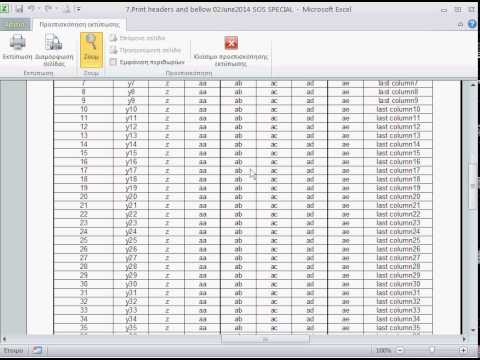Click the row number cell '26'
Image resolution: width=480 pixels, height=360 pixels.
coord(84,249)
